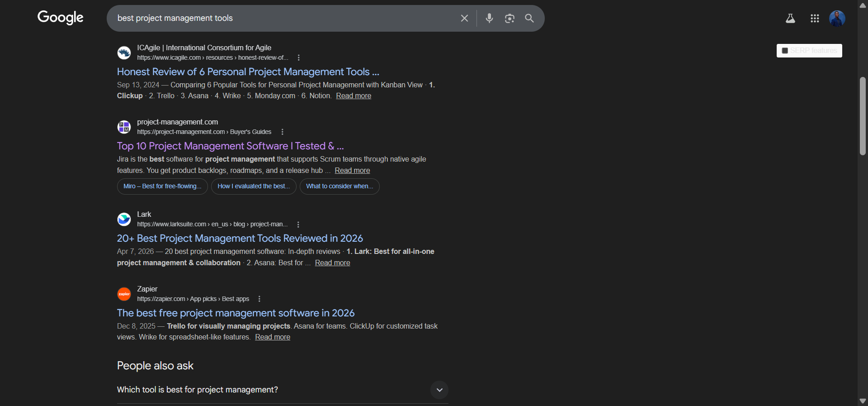The height and width of the screenshot is (406, 868).
Task: Click the larksuite.com breadcrumb URL
Action: [x=212, y=224]
